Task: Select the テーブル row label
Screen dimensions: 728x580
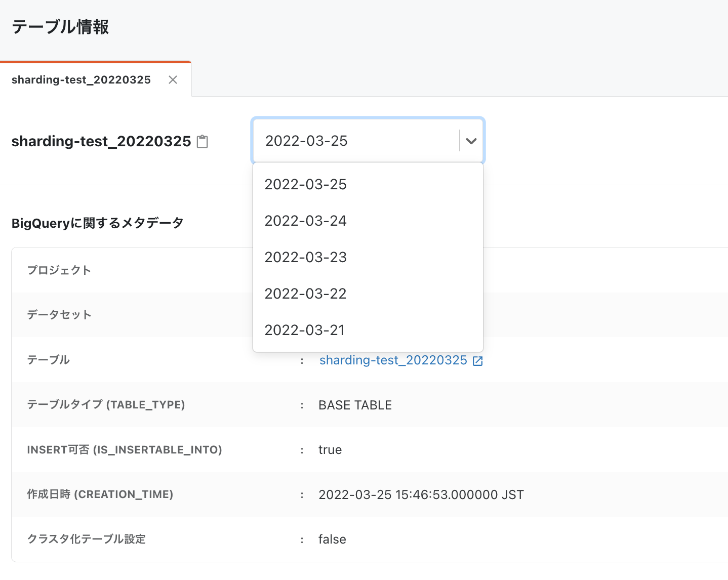Action: [49, 360]
